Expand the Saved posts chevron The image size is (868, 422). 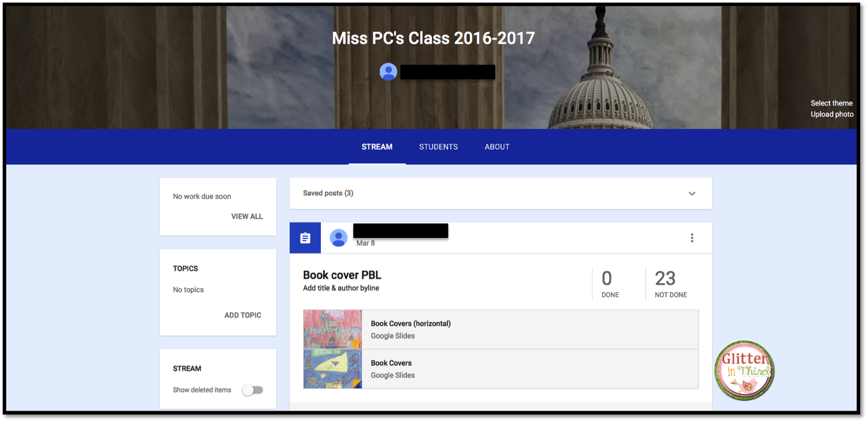pyautogui.click(x=692, y=194)
